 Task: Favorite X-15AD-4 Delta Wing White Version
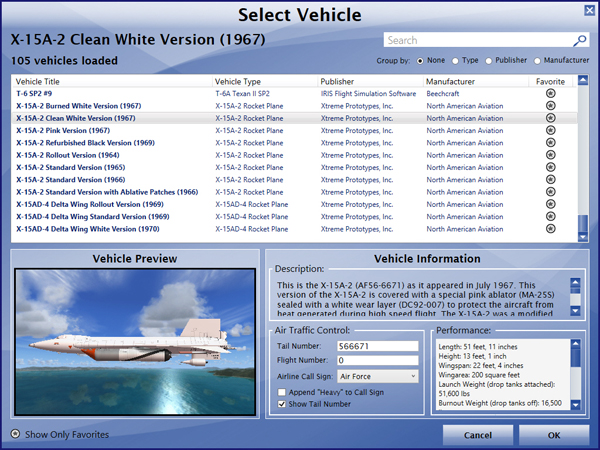pyautogui.click(x=551, y=229)
